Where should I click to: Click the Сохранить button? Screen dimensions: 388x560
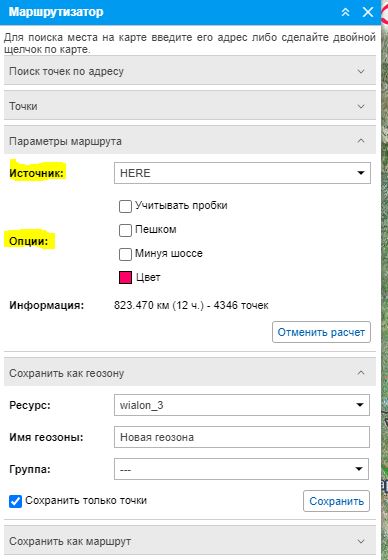[337, 501]
